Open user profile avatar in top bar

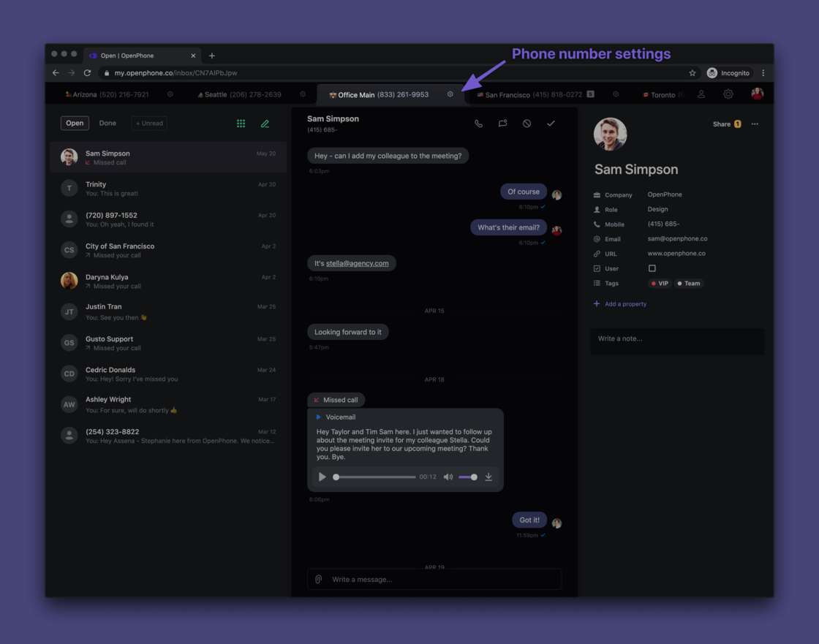pyautogui.click(x=757, y=94)
